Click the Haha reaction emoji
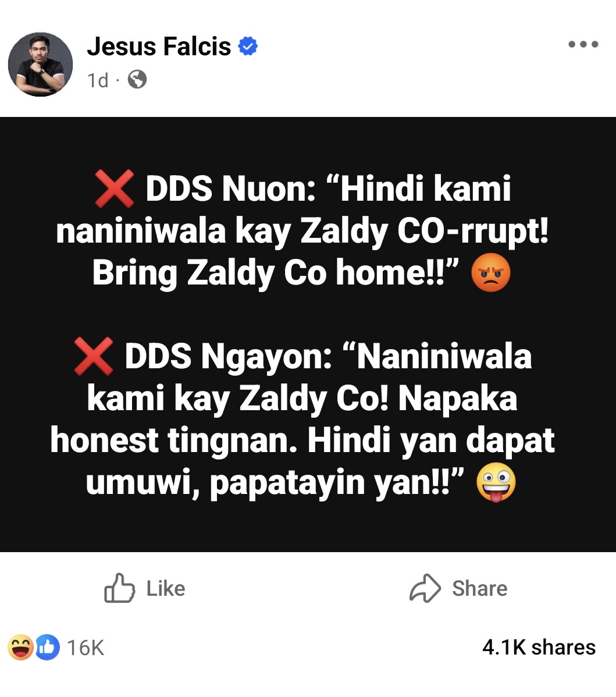The width and height of the screenshot is (616, 697). 20,647
